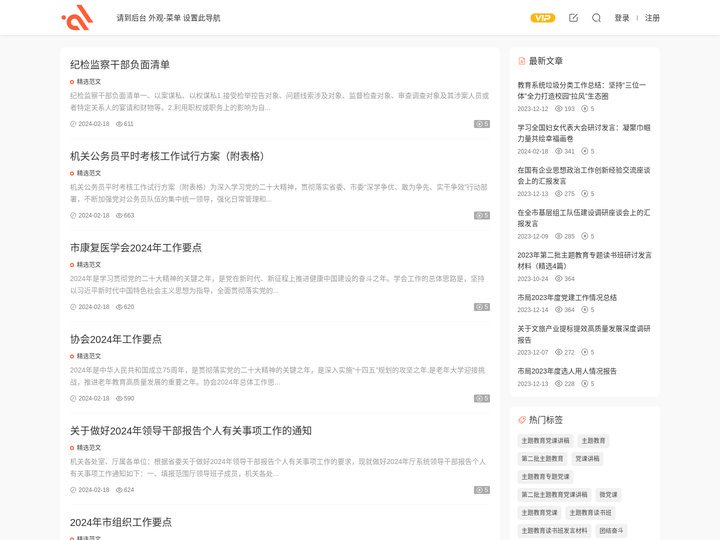Click sidebar views icon showing 285
The width and height of the screenshot is (720, 540).
[x=559, y=236]
